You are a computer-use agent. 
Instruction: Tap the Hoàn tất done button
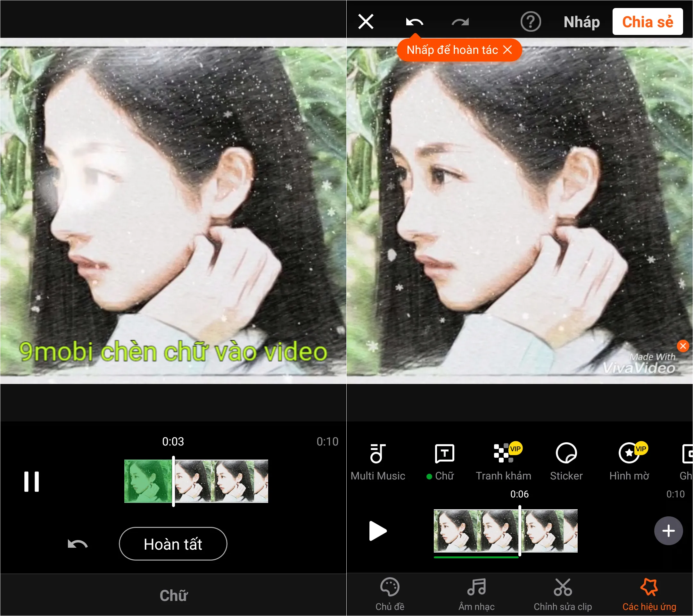click(173, 544)
